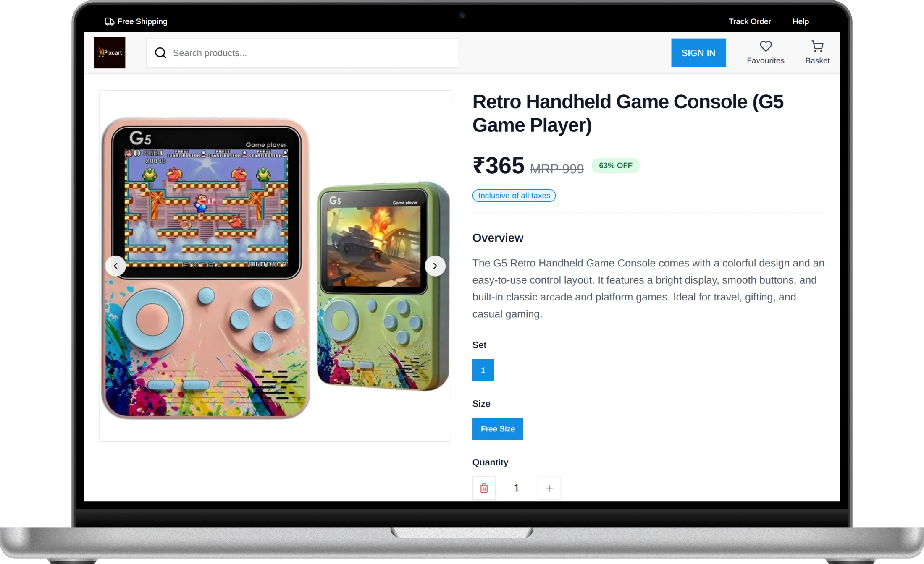Click the search magnifier icon

point(160,53)
